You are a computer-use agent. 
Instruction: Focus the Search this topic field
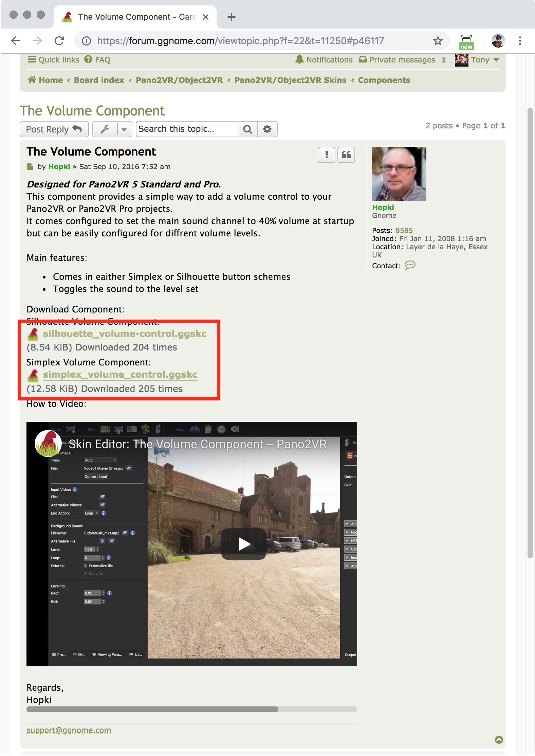187,129
